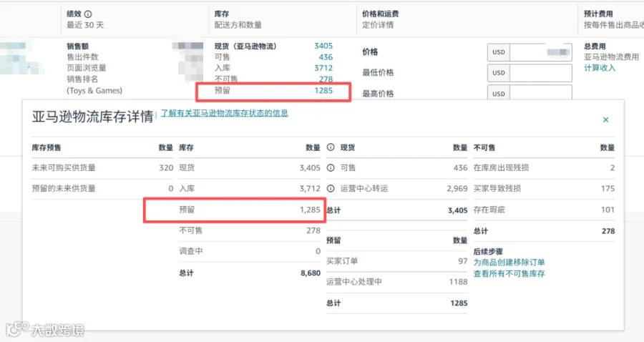Screen dimensions: 644x342
Task: Select the popup 入库 row value 3,712
Action: coord(310,188)
